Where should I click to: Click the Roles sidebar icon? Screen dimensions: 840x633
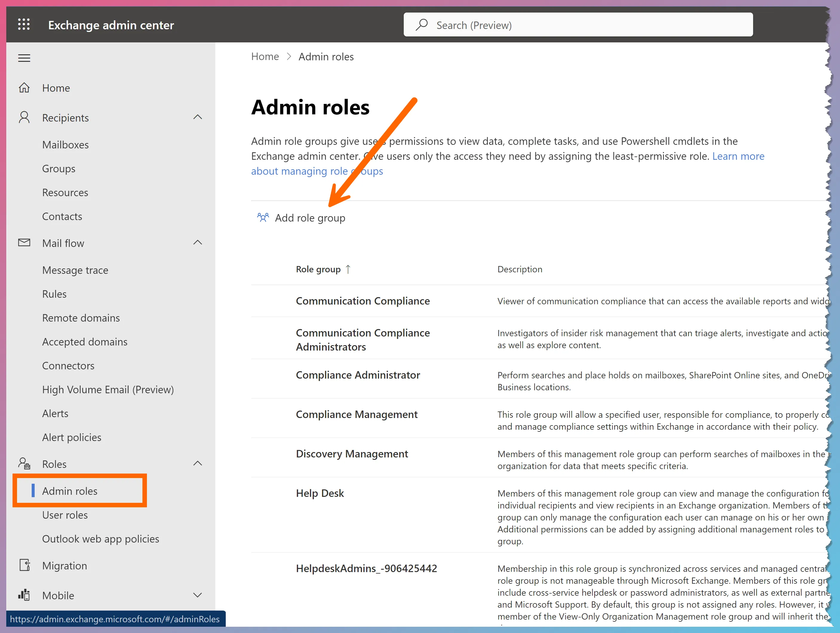[x=24, y=463]
